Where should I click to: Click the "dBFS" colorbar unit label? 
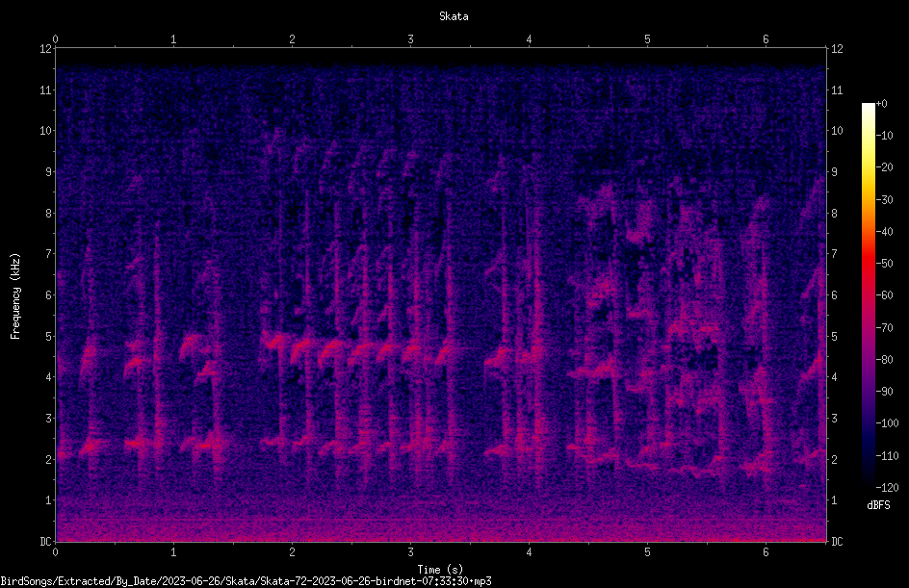point(878,505)
